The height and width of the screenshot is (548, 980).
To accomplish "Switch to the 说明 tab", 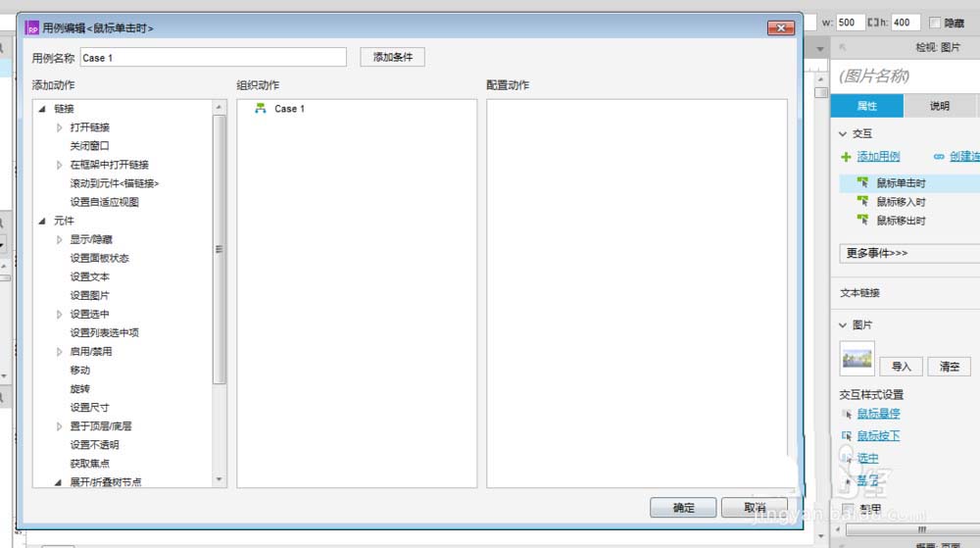I will pos(940,106).
